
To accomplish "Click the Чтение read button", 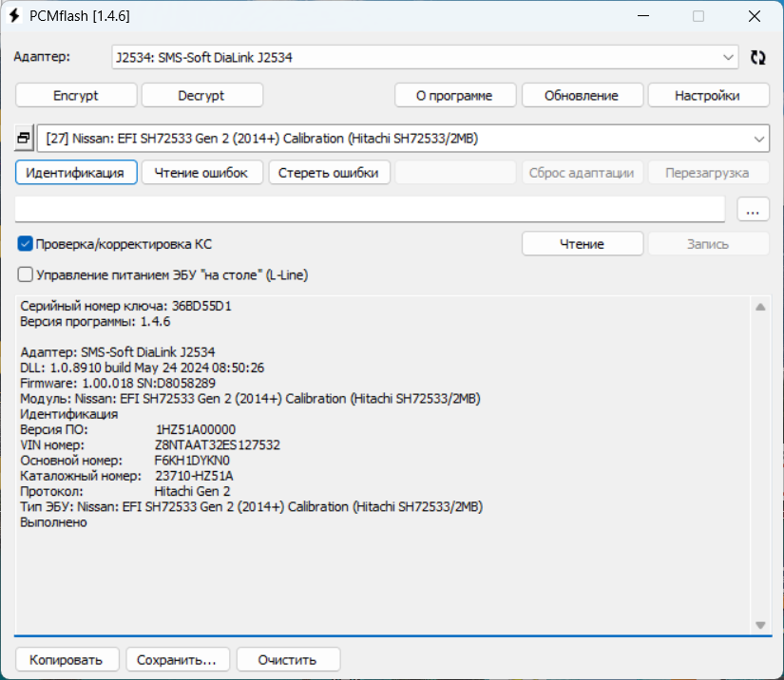I will click(582, 244).
